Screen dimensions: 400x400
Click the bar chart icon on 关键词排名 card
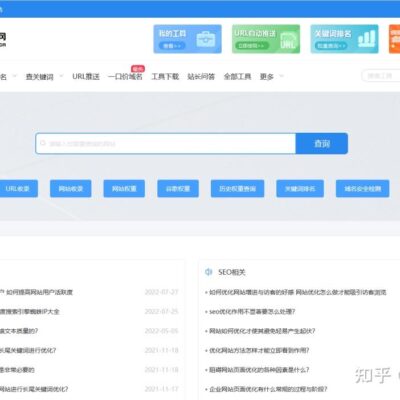[366, 39]
